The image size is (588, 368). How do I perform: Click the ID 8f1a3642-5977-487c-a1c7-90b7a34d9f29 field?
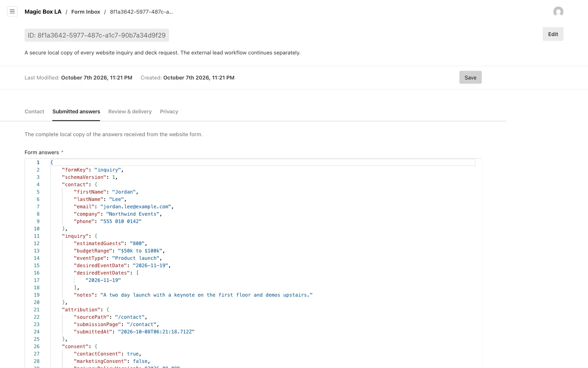click(97, 35)
